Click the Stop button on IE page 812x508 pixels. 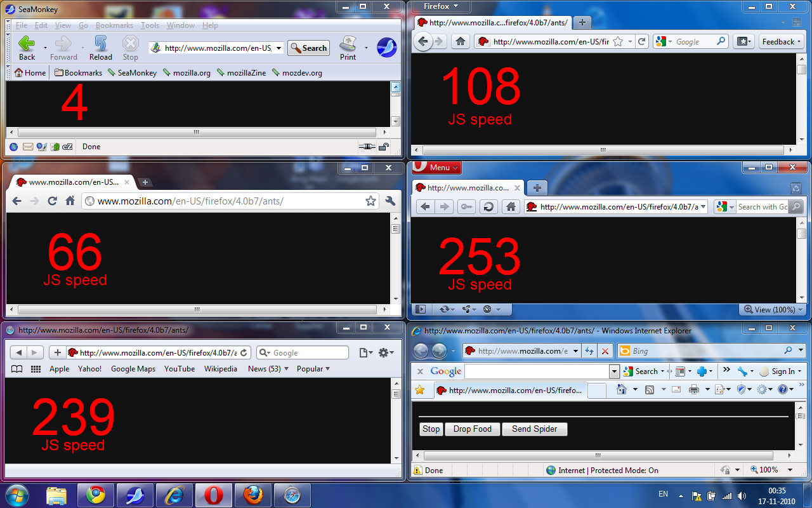click(x=431, y=429)
